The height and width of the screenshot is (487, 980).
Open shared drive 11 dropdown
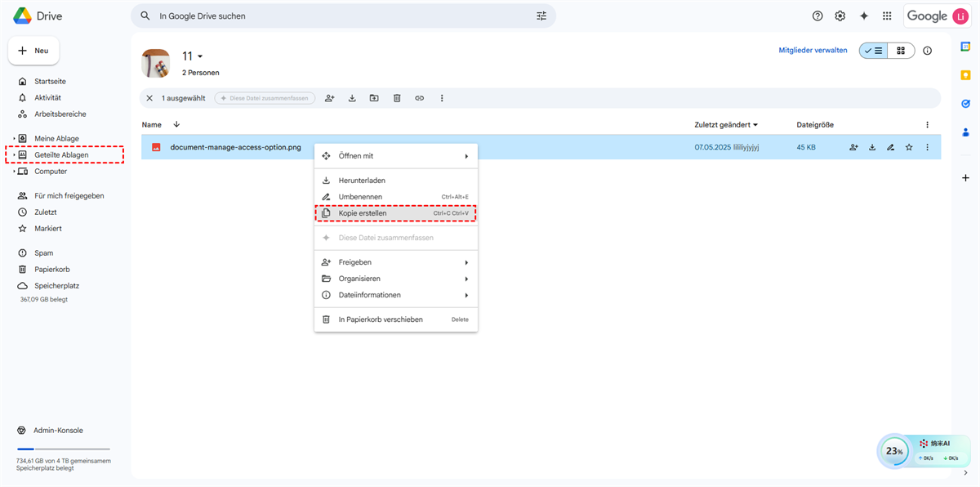193,56
